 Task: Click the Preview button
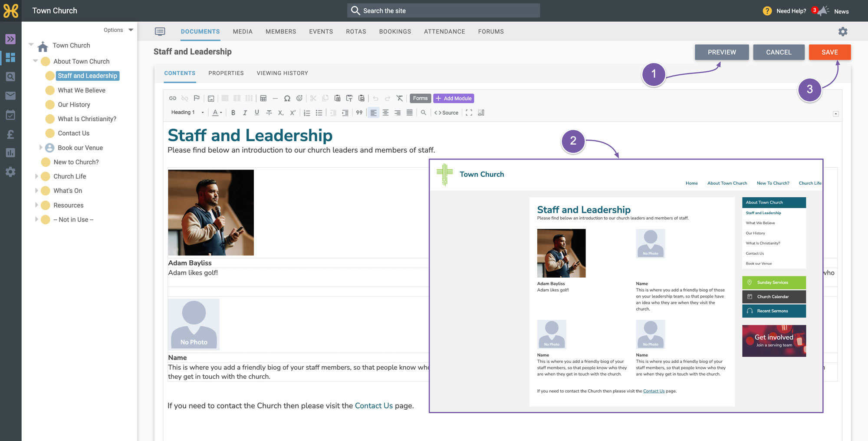click(x=722, y=52)
